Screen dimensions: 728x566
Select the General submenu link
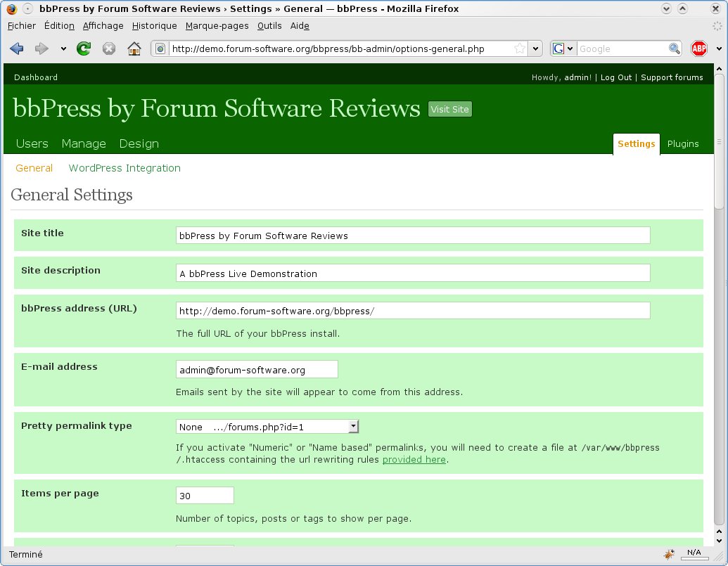click(x=34, y=168)
